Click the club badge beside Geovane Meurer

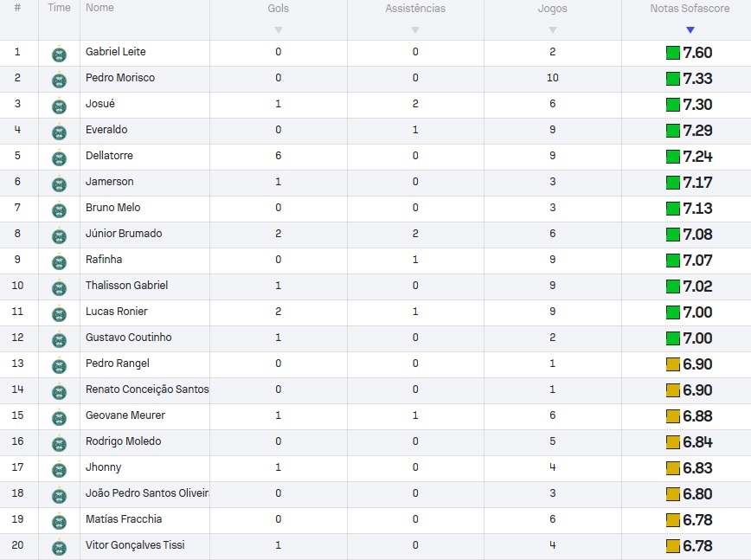tap(59, 417)
